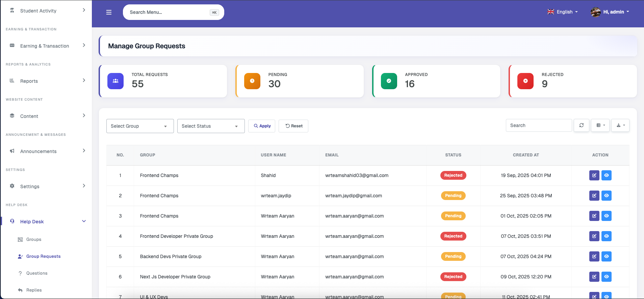The image size is (644, 299).
Task: Expand the Announcements sidebar menu
Action: (46, 151)
